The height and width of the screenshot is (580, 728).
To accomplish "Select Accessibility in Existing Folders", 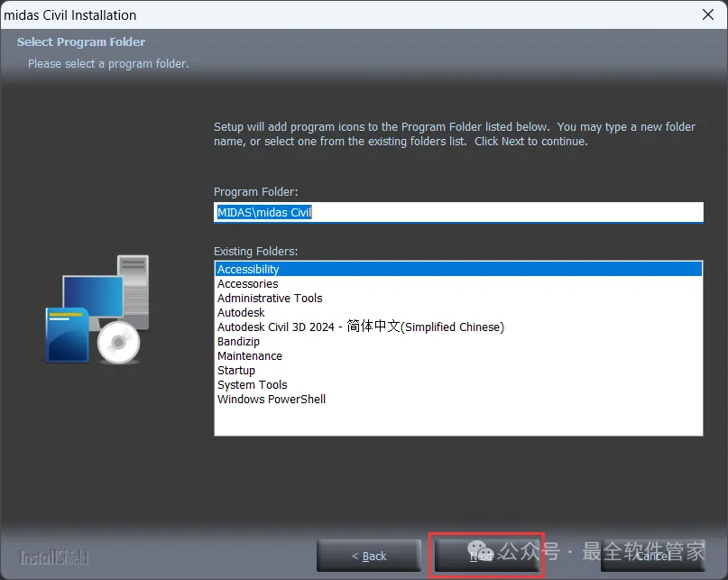I will tap(458, 269).
